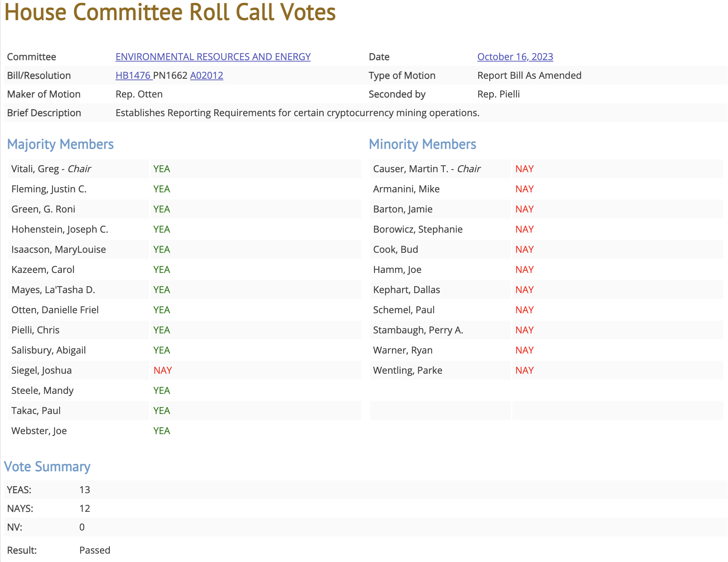Click Pielli, Chris member name
Image resolution: width=728 pixels, height=562 pixels.
coord(35,330)
